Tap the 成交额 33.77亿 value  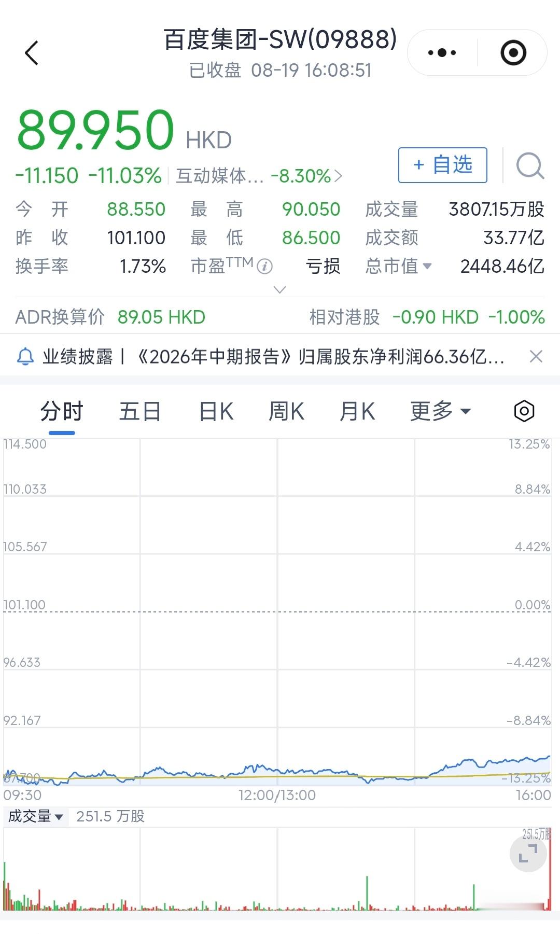coord(513,238)
